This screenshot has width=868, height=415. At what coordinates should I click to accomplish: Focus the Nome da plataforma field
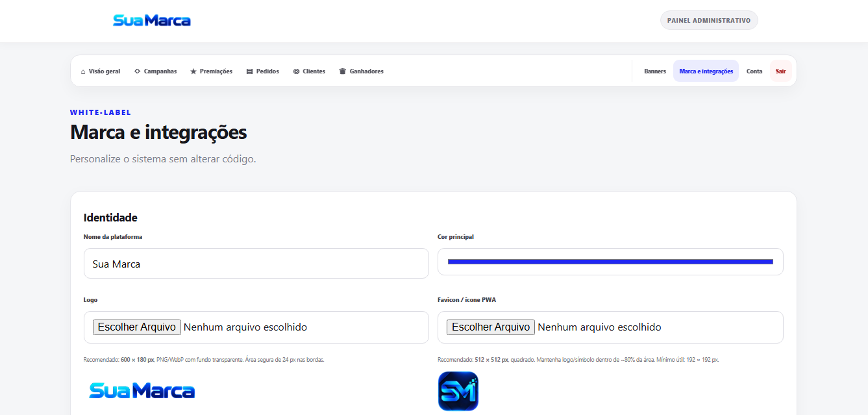[256, 264]
